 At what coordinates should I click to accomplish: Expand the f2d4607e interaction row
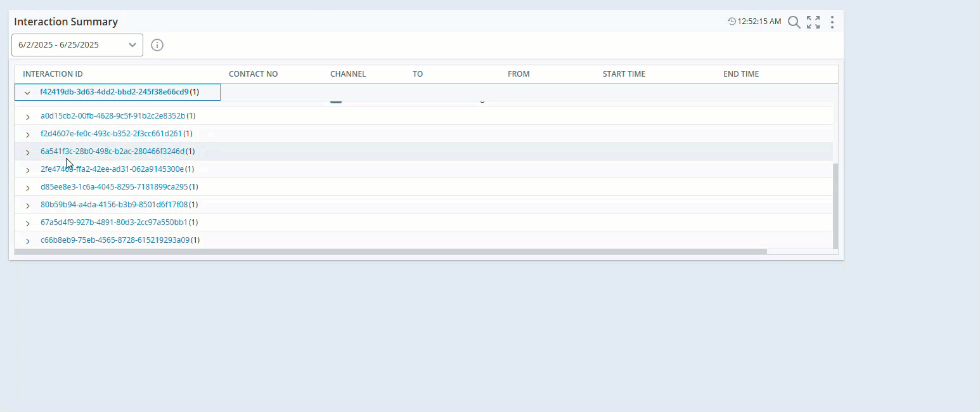[28, 134]
